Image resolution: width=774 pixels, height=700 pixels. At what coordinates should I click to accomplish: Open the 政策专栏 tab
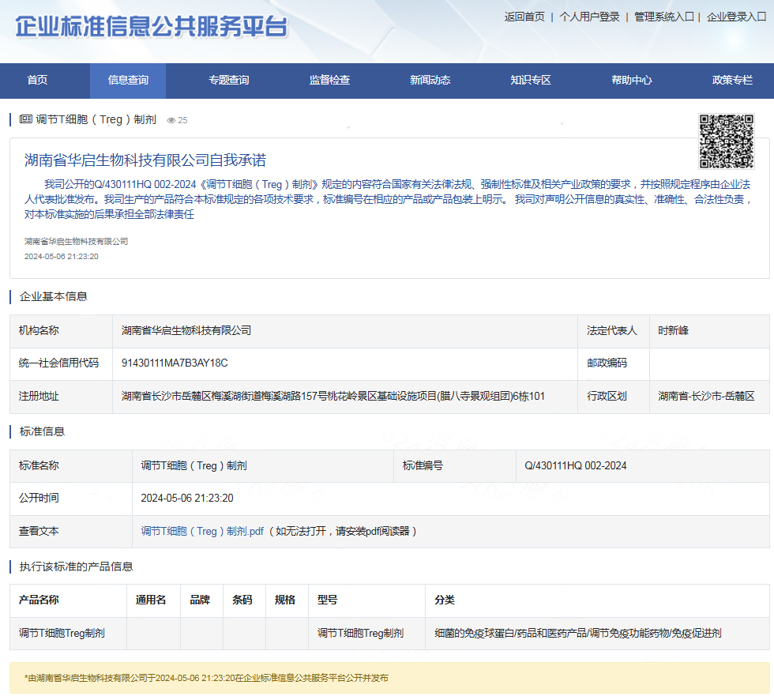732,80
